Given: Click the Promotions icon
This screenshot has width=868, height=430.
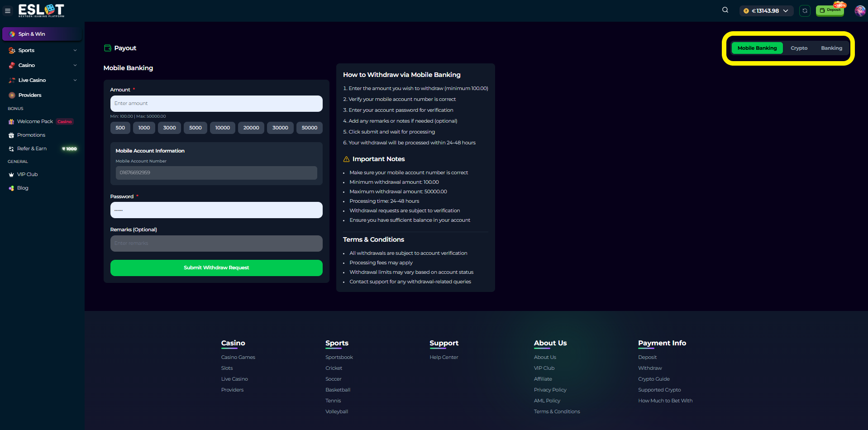Looking at the screenshot, I should click(x=11, y=135).
